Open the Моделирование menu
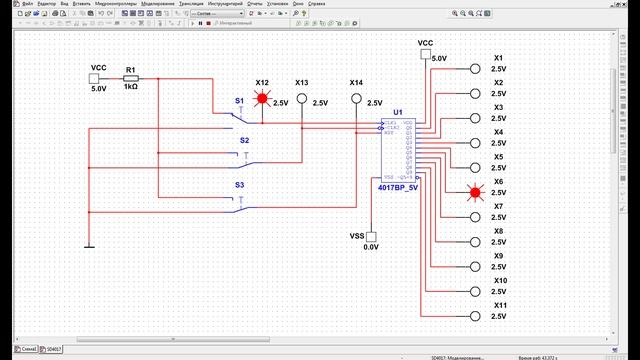The width and height of the screenshot is (640, 360). pyautogui.click(x=158, y=4)
